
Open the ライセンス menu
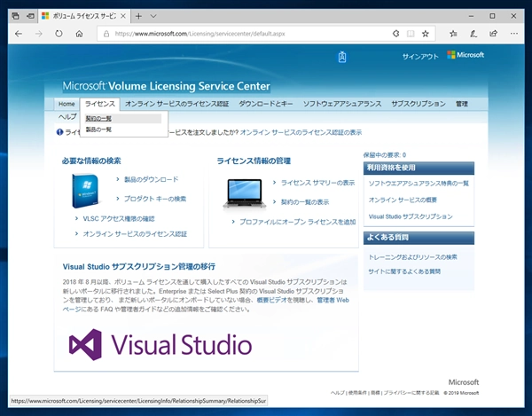click(99, 104)
